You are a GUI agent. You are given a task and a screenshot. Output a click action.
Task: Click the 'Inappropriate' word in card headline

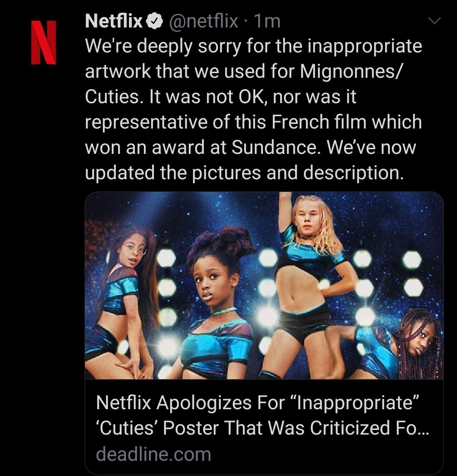(x=355, y=402)
